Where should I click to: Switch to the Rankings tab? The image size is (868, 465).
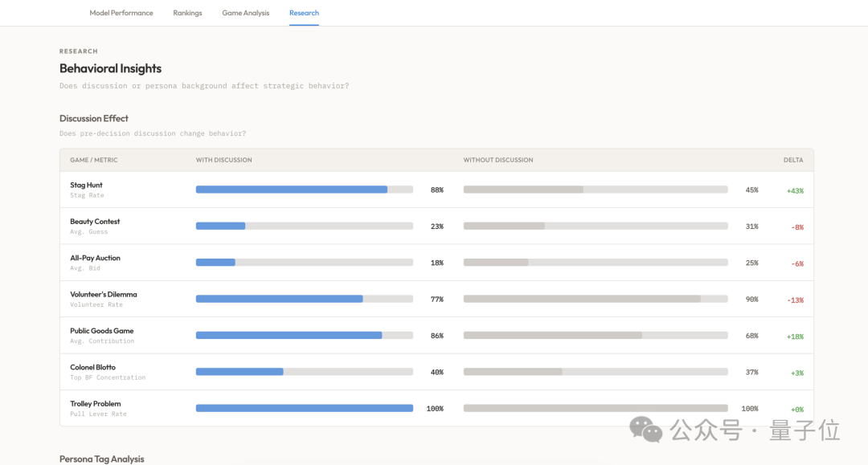pyautogui.click(x=187, y=13)
